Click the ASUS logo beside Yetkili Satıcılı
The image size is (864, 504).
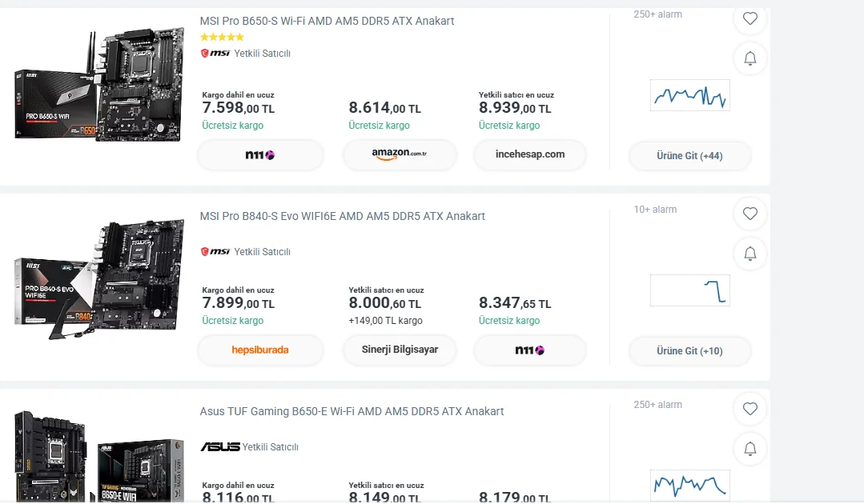[x=220, y=446]
